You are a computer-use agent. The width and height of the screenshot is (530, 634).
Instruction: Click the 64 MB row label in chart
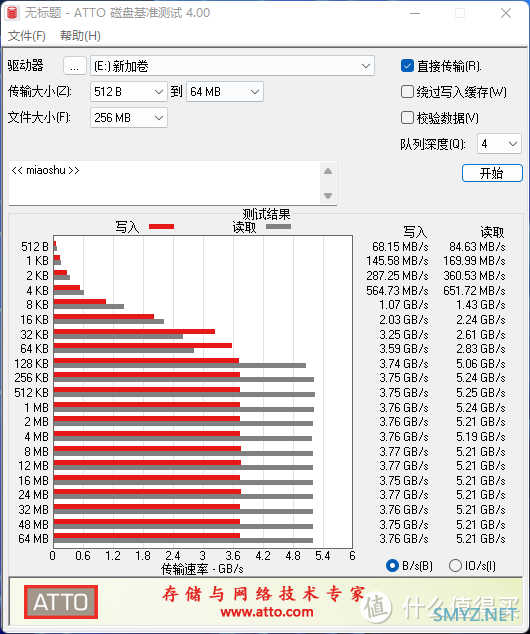point(34,539)
